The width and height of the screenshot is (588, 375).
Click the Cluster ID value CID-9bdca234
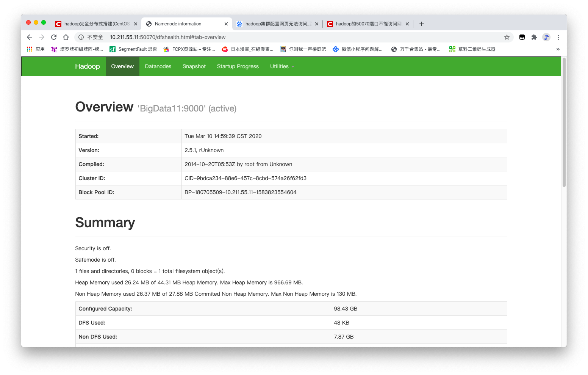246,178
